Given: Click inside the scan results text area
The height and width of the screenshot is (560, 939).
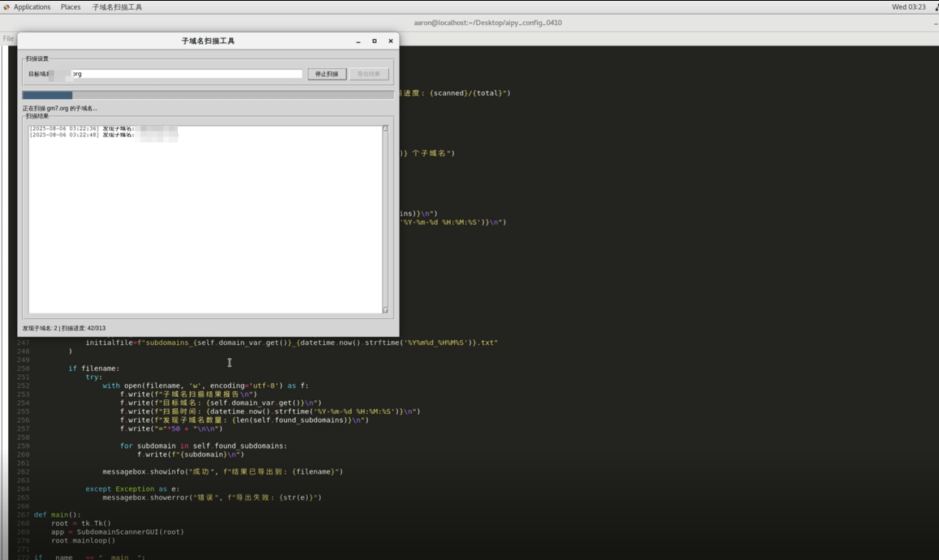Looking at the screenshot, I should click(x=205, y=219).
